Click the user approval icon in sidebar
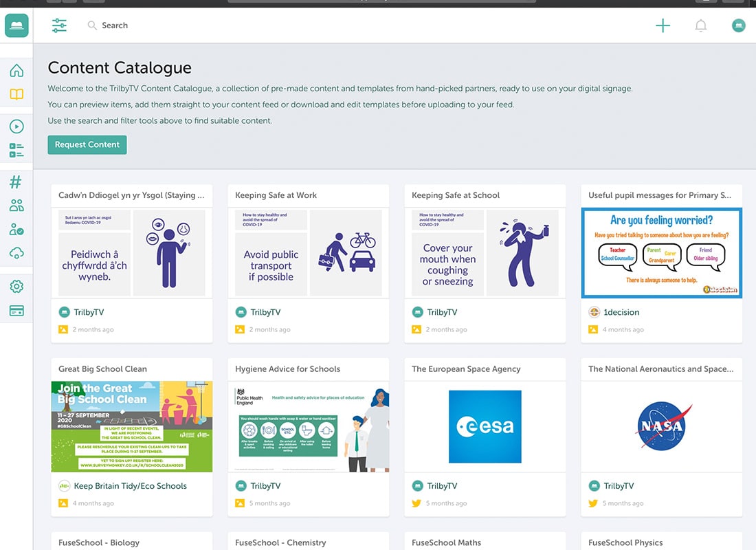This screenshot has width=756, height=550. 16,229
